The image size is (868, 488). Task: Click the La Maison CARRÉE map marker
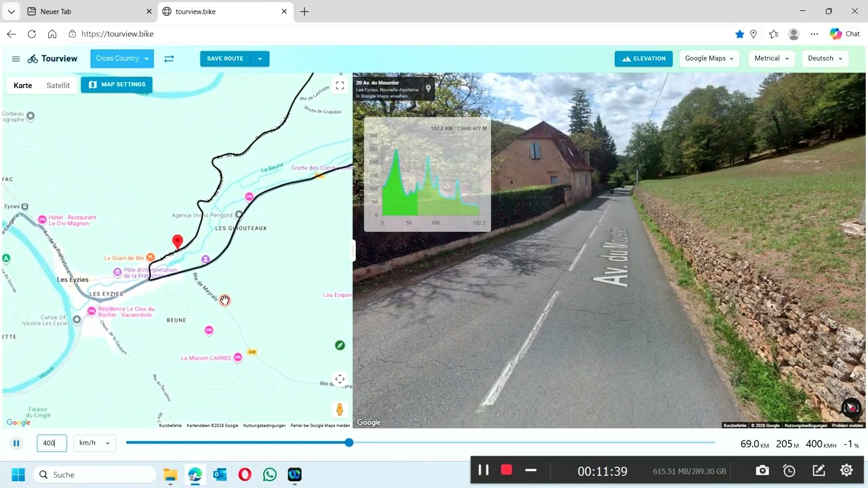click(x=238, y=358)
